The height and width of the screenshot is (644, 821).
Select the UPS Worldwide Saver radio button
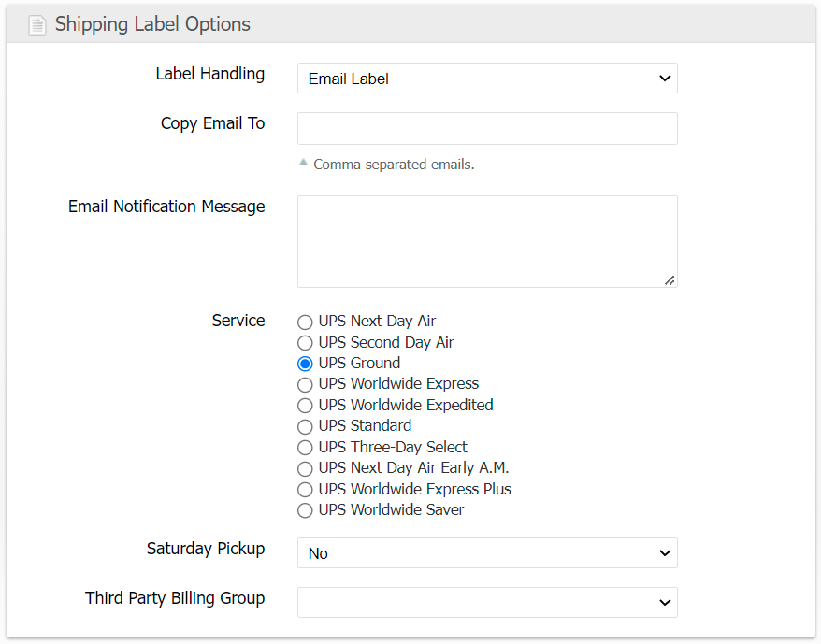pos(305,510)
